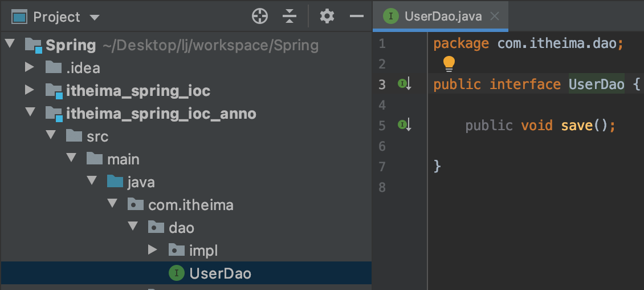This screenshot has height=290, width=644.
Task: Click the locate/select opened file target icon
Action: click(260, 17)
